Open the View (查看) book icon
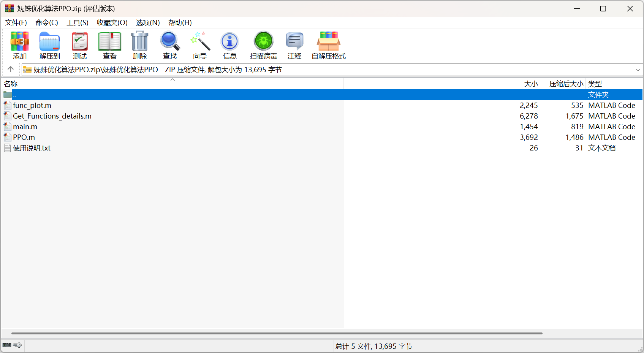644x353 pixels. point(109,45)
